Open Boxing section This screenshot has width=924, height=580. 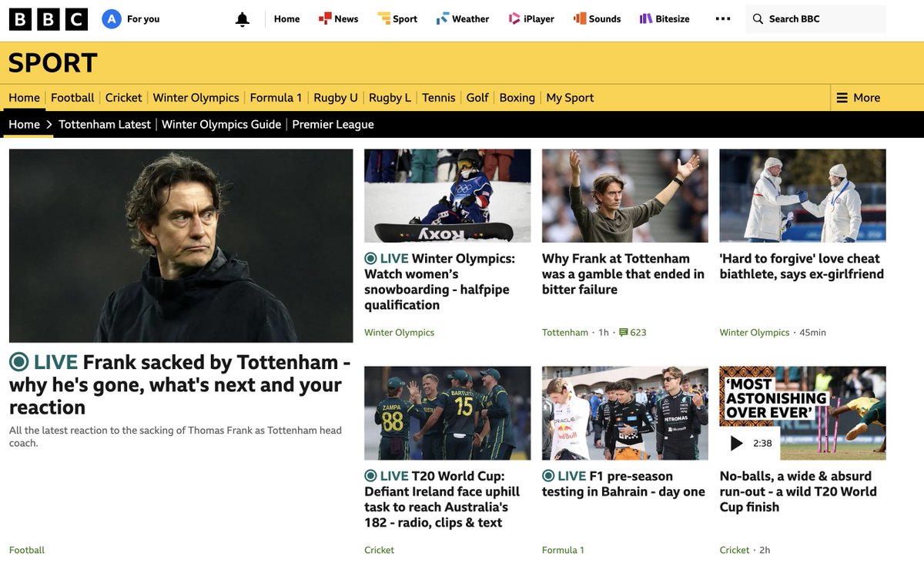pos(517,98)
